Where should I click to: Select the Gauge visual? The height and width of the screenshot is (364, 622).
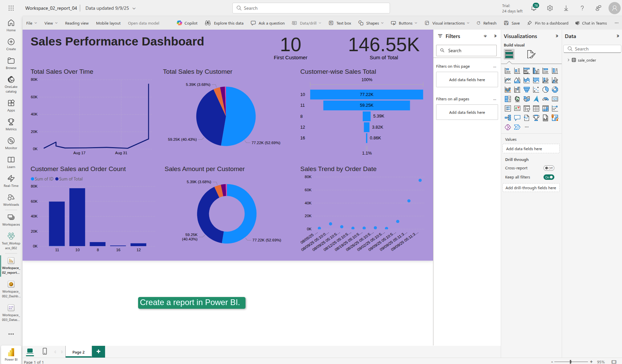click(546, 99)
